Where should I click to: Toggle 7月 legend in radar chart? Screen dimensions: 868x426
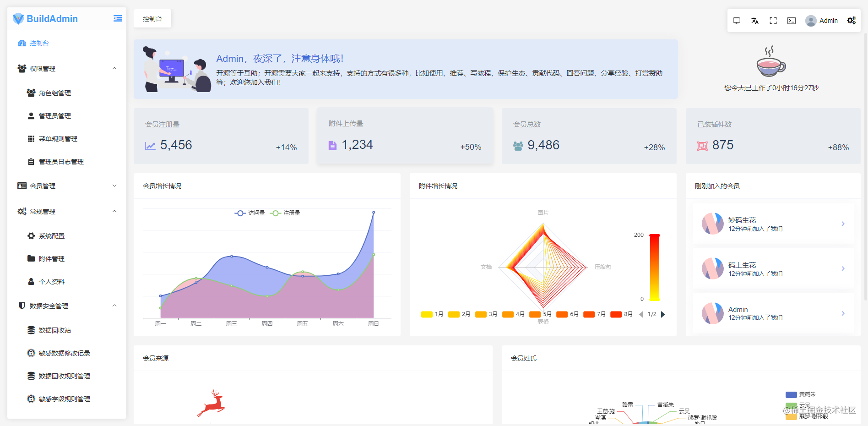(594, 314)
